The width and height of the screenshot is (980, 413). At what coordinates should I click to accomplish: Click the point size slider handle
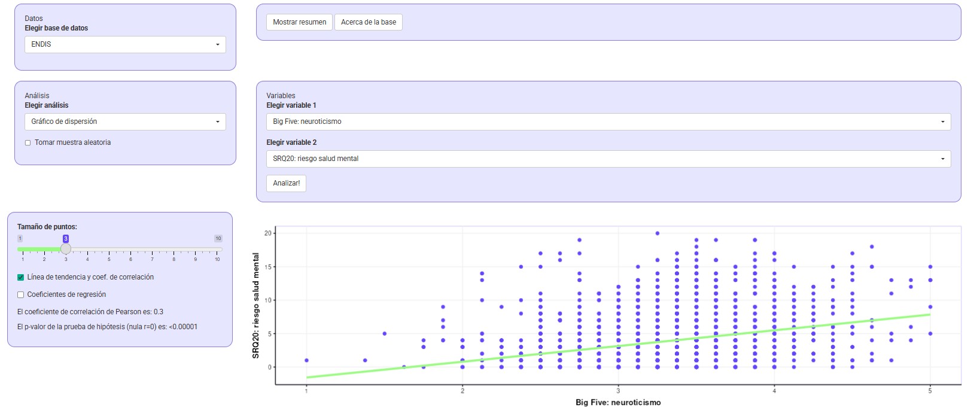pyautogui.click(x=66, y=249)
